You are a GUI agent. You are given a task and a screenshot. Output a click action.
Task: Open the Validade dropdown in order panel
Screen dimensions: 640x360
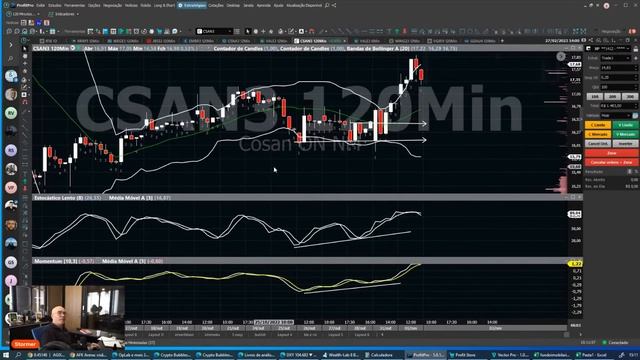click(616, 116)
